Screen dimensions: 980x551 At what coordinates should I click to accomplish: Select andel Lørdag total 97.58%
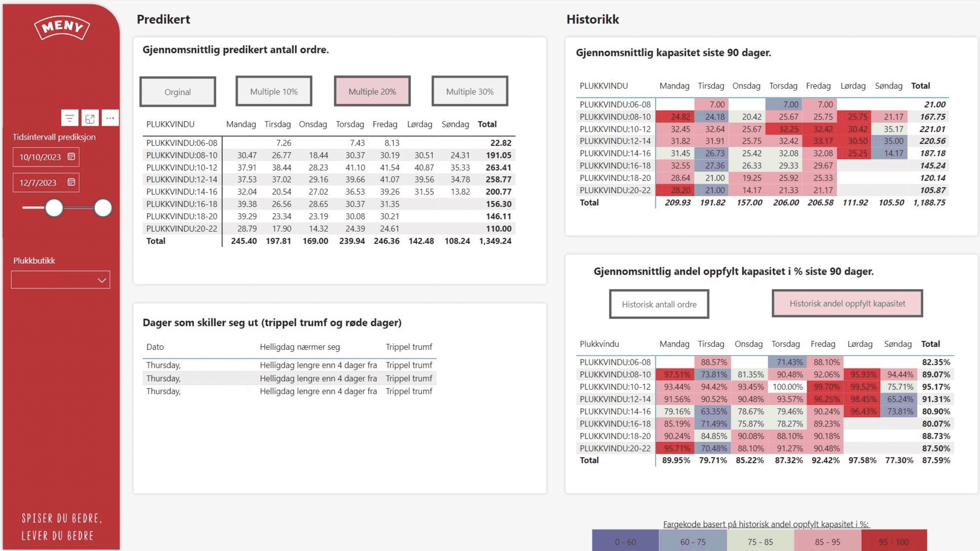point(862,460)
